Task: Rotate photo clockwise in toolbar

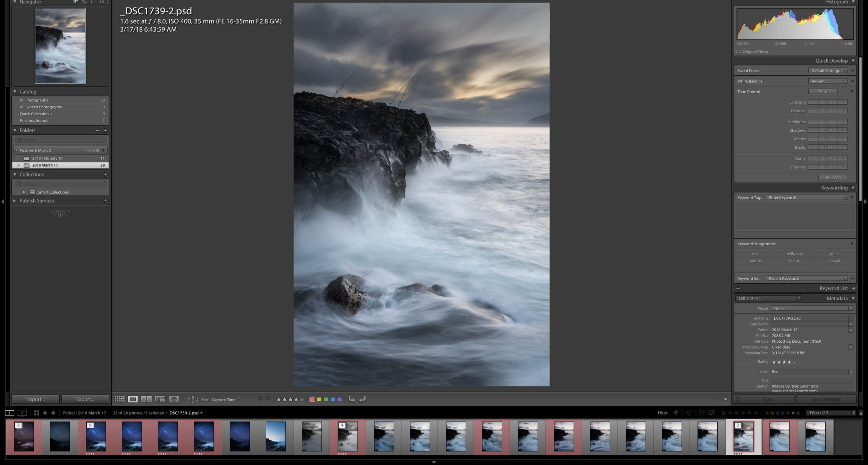Action: point(362,399)
